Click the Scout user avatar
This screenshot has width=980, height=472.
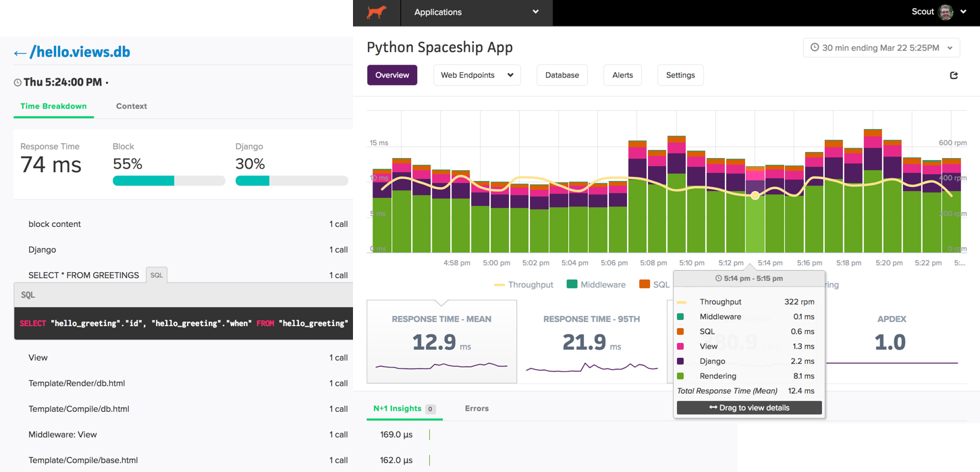tap(946, 12)
